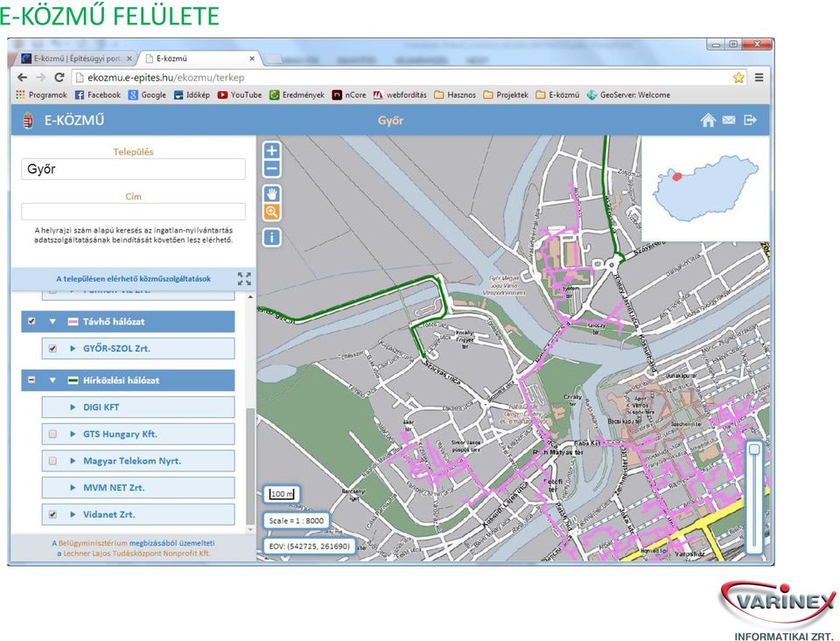
Task: Open the YouTube bookmark
Action: point(240,94)
